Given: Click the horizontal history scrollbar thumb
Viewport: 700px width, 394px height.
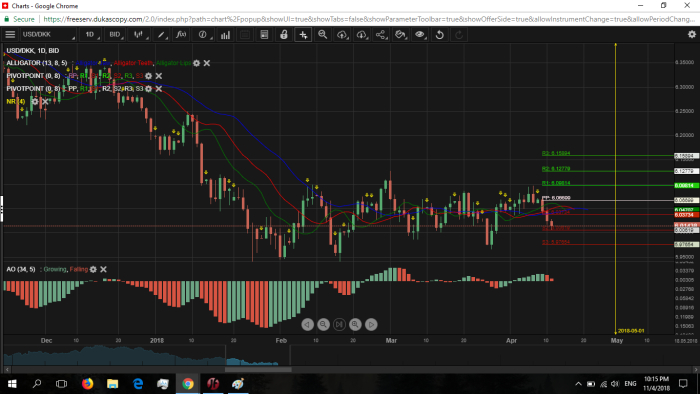Looking at the screenshot, I should (258, 369).
